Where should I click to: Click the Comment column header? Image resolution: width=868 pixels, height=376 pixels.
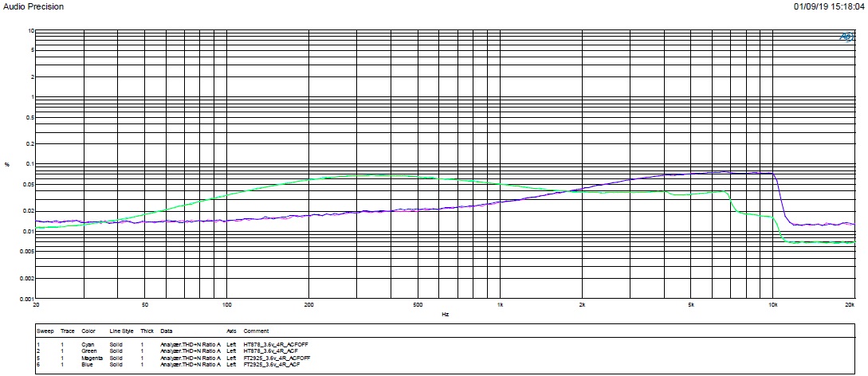pyautogui.click(x=256, y=331)
